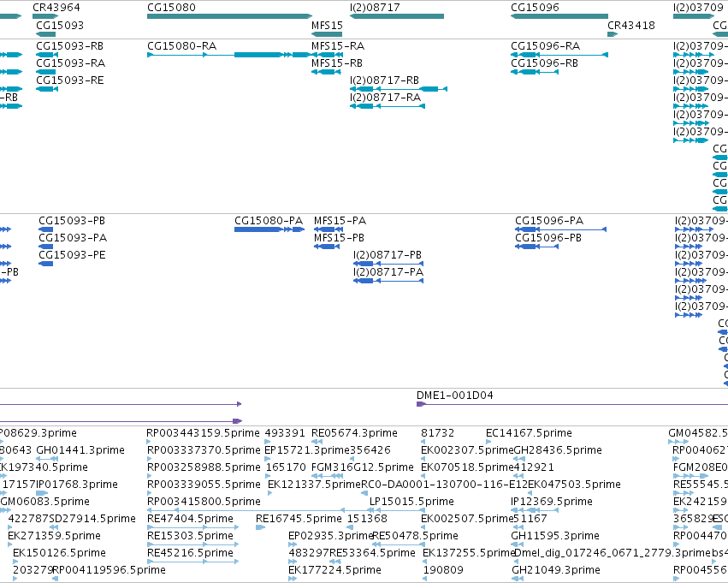Select protein l(2)08717-PA

pyautogui.click(x=388, y=272)
